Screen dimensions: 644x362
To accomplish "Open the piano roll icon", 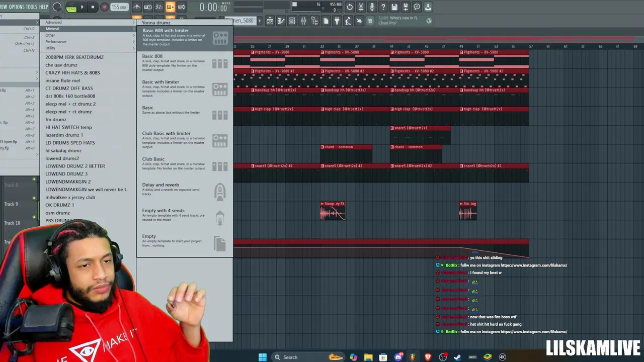I will [281, 21].
